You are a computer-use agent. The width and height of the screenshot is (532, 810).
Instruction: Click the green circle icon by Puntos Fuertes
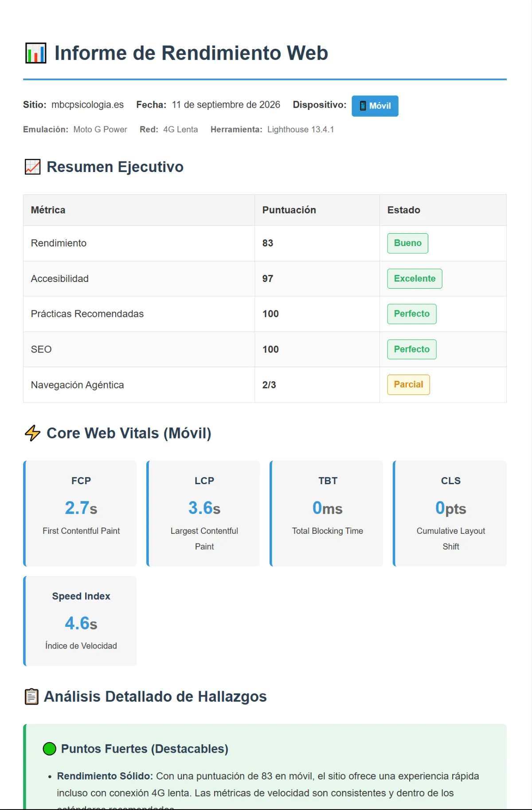[x=50, y=749]
